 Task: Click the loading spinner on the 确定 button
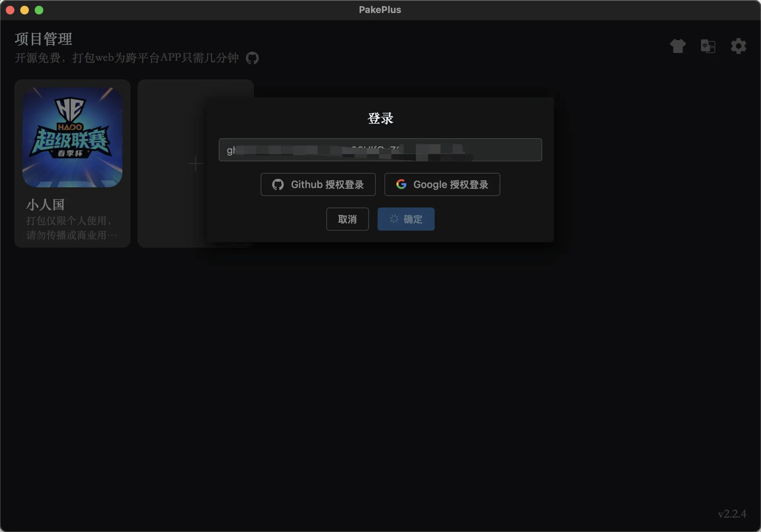click(394, 219)
